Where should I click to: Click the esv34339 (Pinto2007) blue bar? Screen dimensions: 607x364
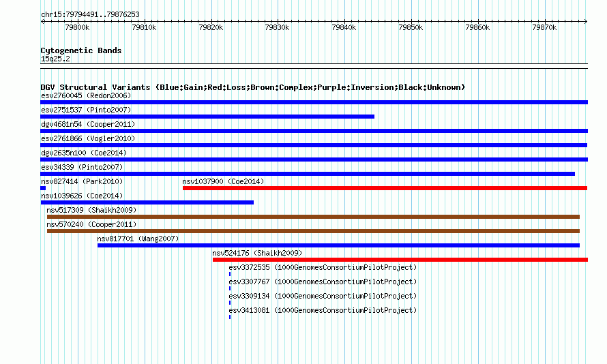coord(308,174)
